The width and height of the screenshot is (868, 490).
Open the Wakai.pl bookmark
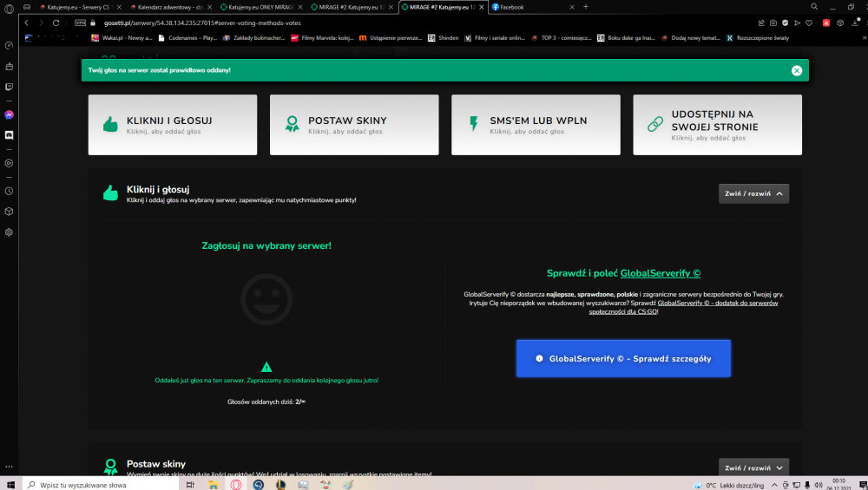(122, 37)
